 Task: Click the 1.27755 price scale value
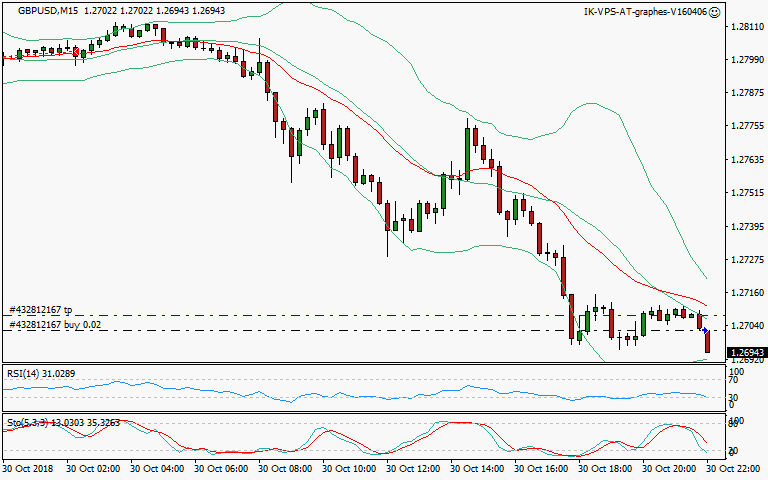point(747,126)
